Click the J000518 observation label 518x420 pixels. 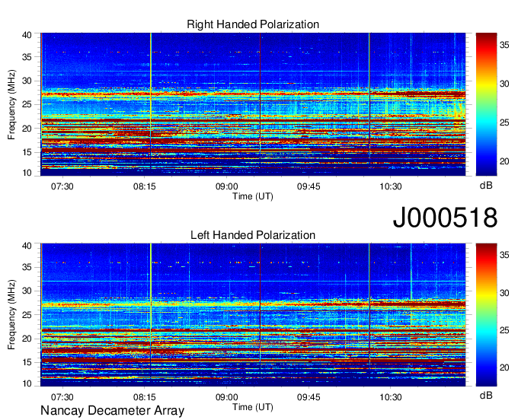pyautogui.click(x=445, y=218)
